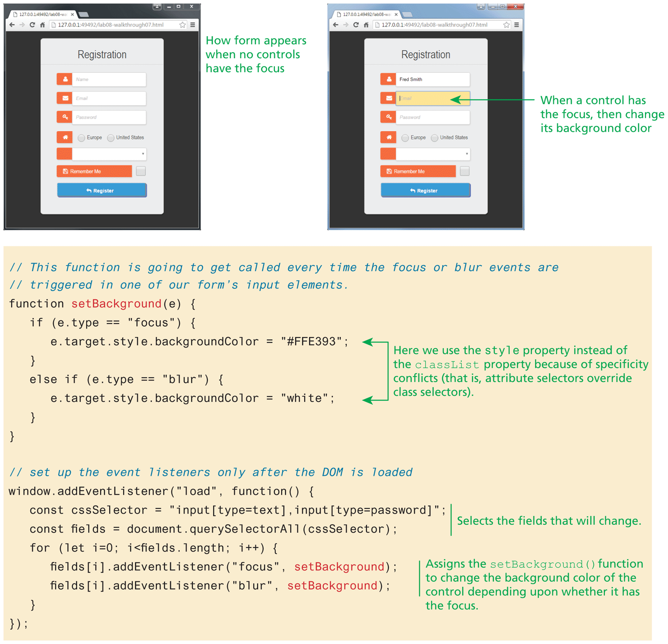Go back using the arrow in the Fred Smith browser

[x=335, y=25]
